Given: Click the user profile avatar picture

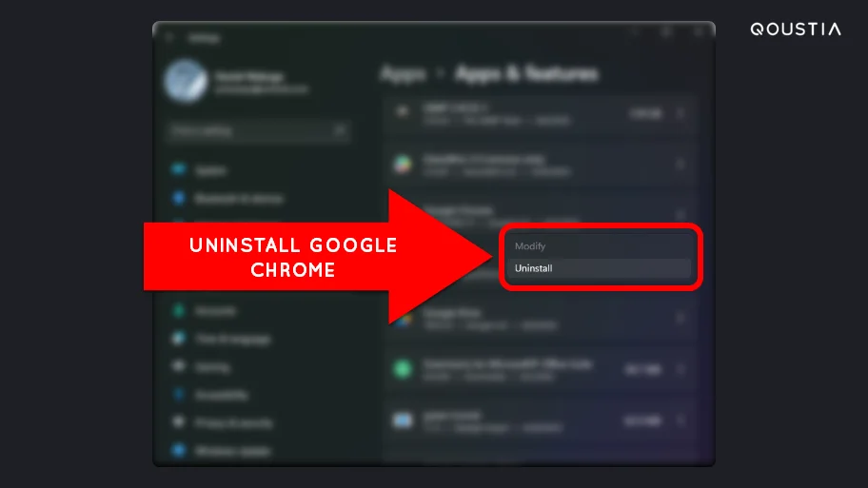Looking at the screenshot, I should coord(186,82).
